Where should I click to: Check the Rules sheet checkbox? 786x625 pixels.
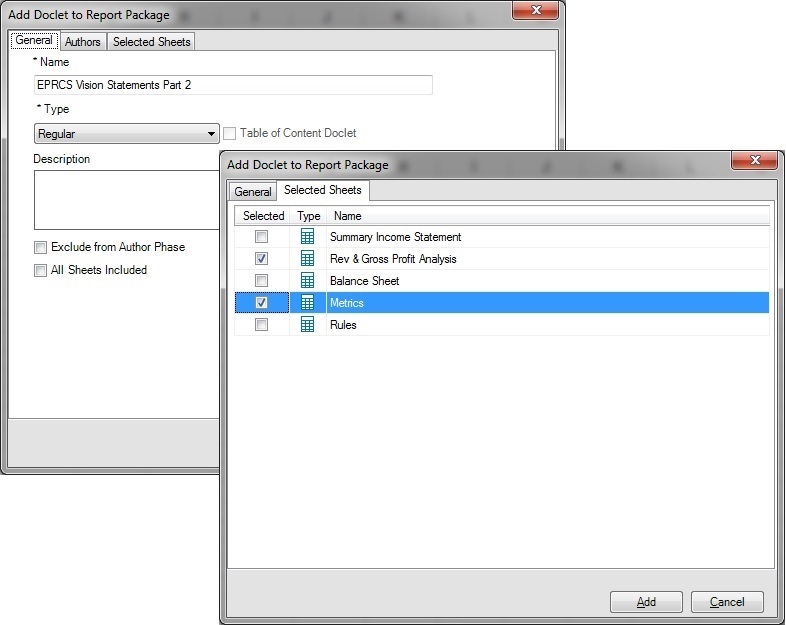261,325
